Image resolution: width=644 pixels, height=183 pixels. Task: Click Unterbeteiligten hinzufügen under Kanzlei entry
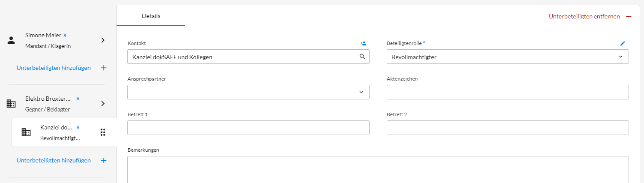tap(54, 160)
